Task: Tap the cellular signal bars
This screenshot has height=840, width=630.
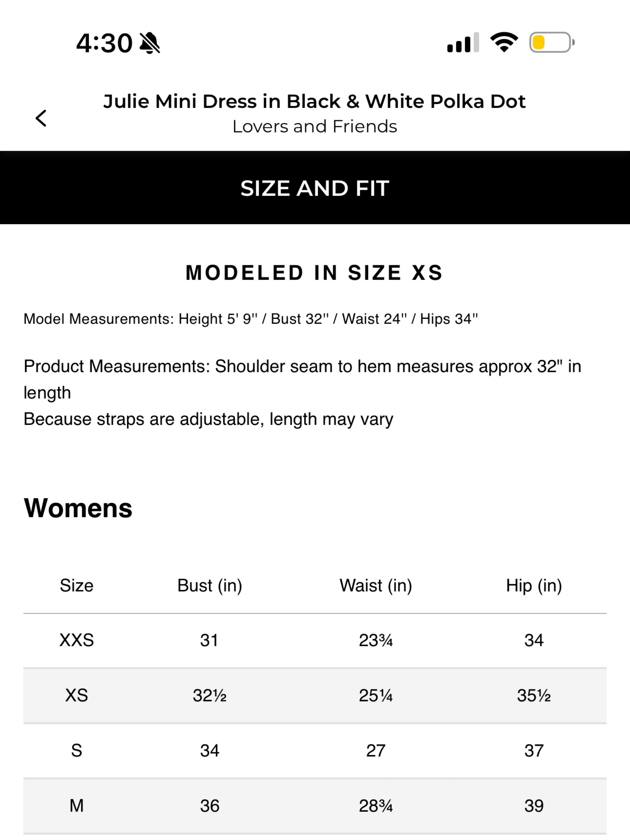Action: [x=463, y=42]
